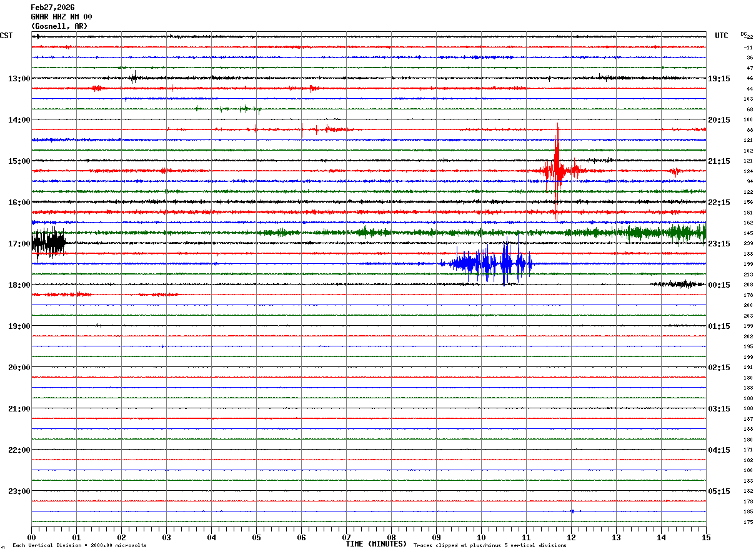Screen dimensions: 756x554
Task: Select the 17:00 CST row label
Action: pyautogui.click(x=19, y=244)
